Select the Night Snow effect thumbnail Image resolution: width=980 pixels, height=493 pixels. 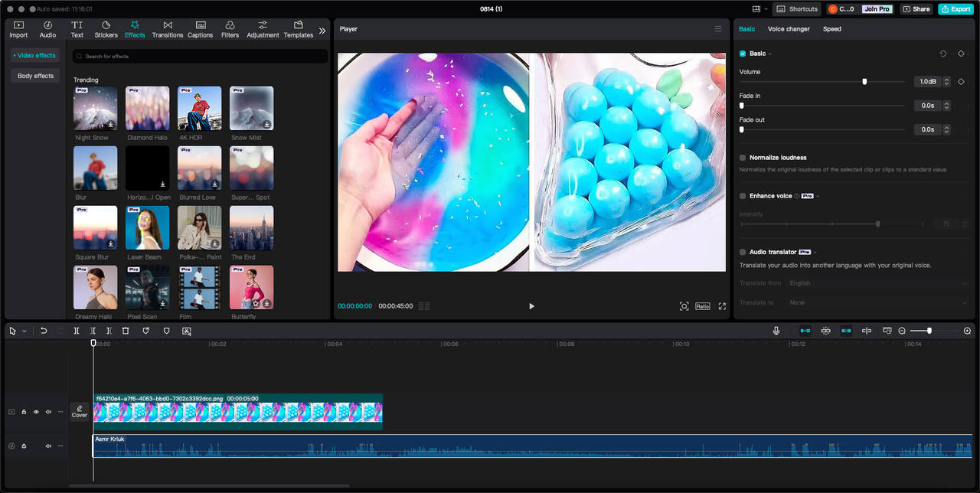click(96, 108)
